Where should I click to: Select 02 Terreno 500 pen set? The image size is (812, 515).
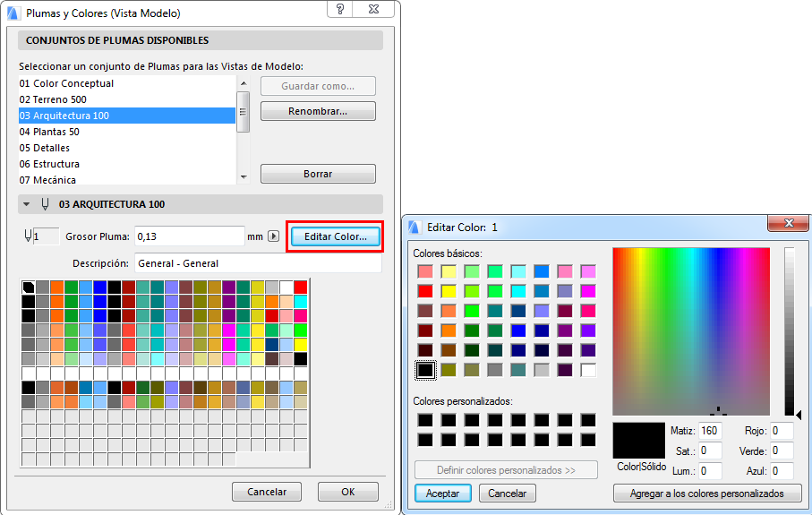click(x=127, y=99)
